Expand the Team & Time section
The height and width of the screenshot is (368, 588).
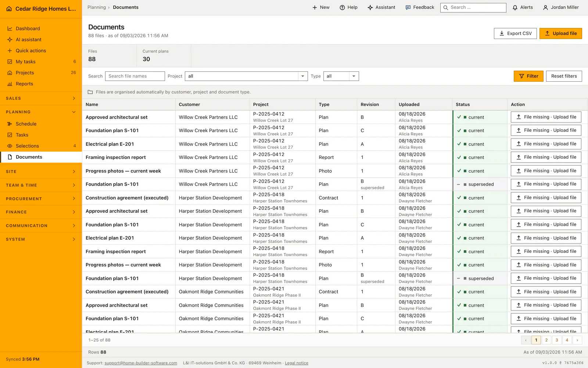point(41,185)
